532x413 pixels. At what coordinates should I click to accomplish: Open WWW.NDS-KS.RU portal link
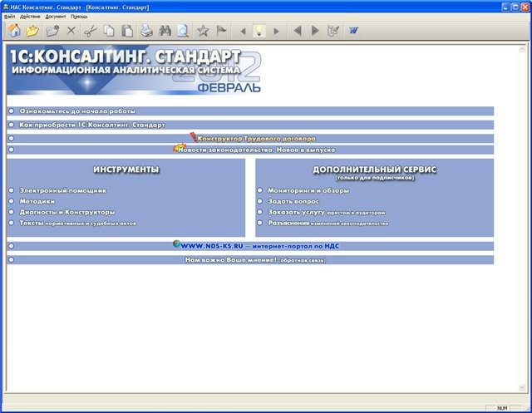pyautogui.click(x=260, y=246)
